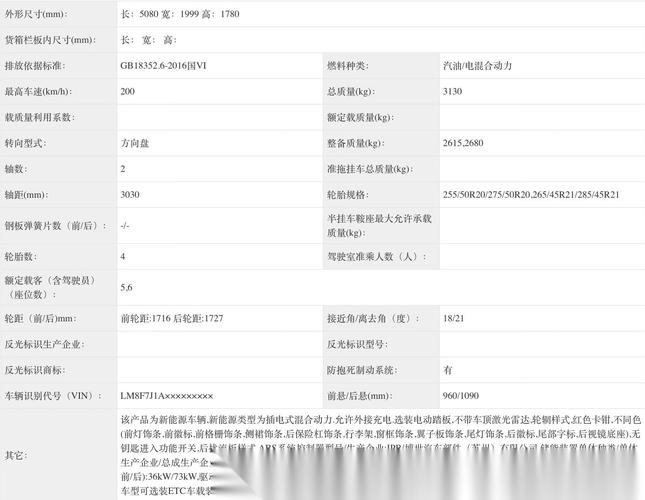Click the 其它 label
645x500 pixels.
tap(16, 456)
